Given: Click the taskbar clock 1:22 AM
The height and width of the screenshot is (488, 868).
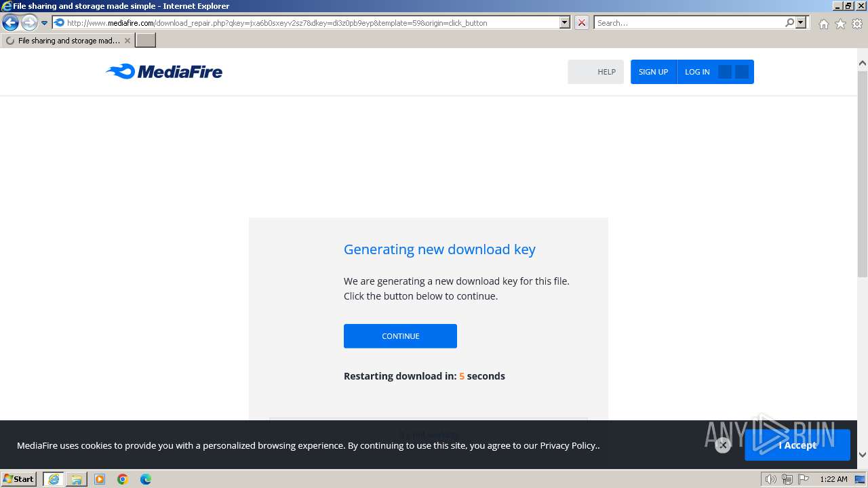Looking at the screenshot, I should [833, 479].
